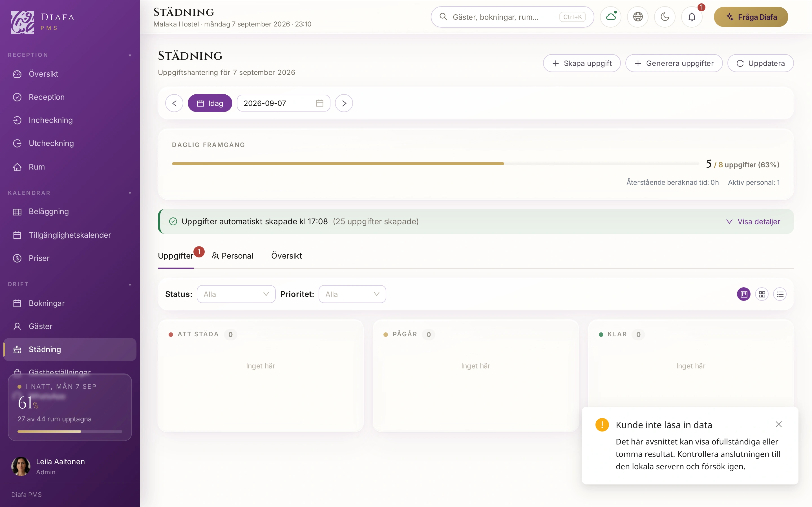Screen dimensions: 812x507
Task: Switch to the Översikt tab
Action: (x=286, y=256)
